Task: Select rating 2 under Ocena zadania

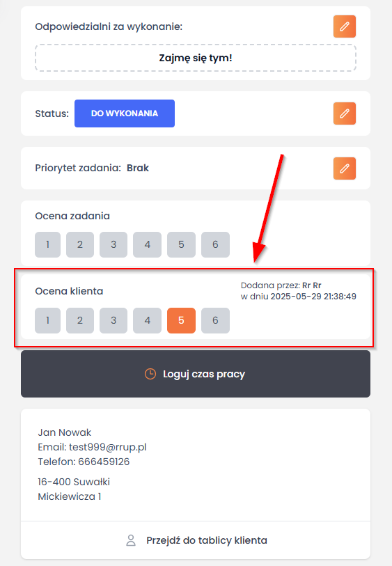Action: point(80,245)
